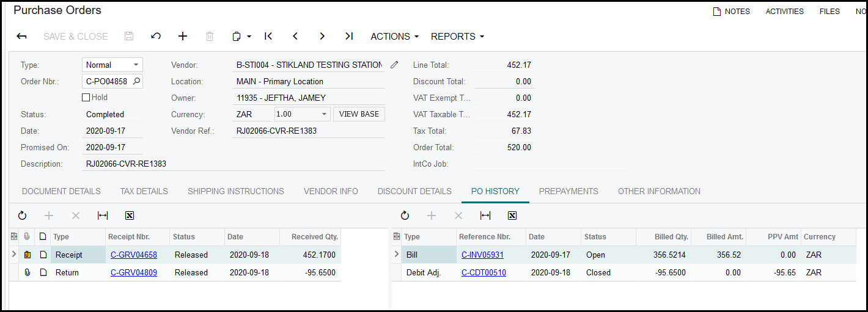Switch to the DOCUMENT DETAILS tab
Viewport: 868px width, 312px height.
61,191
